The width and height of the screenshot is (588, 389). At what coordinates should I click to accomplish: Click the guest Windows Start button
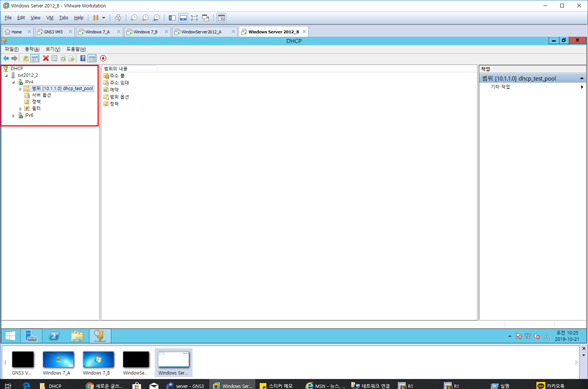[x=10, y=336]
